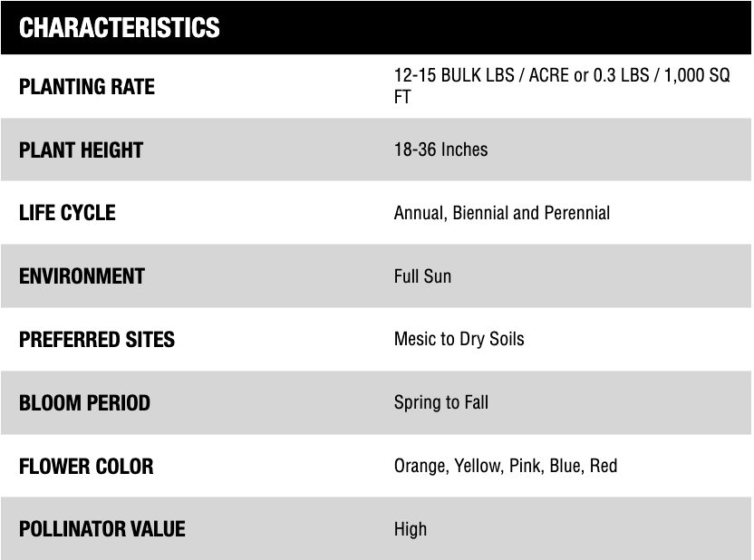Click the Annual, Biennial and Perennial text
This screenshot has width=754, height=560.
pos(501,213)
